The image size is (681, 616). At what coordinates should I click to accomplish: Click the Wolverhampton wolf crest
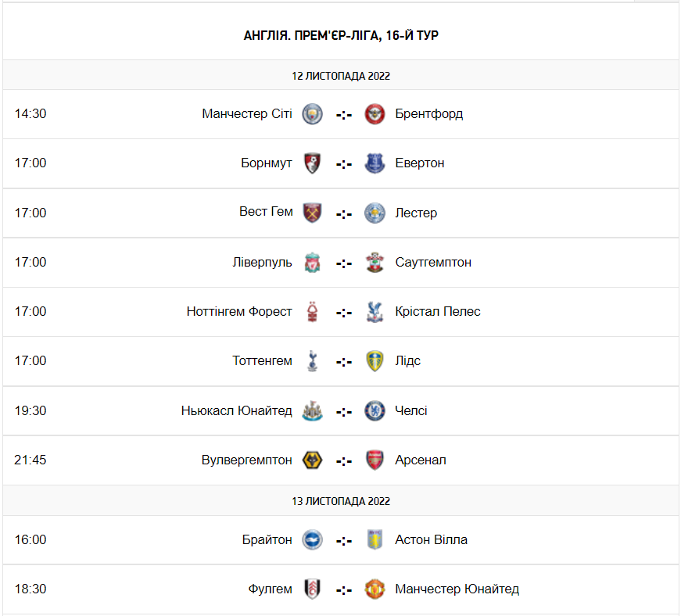point(313,460)
